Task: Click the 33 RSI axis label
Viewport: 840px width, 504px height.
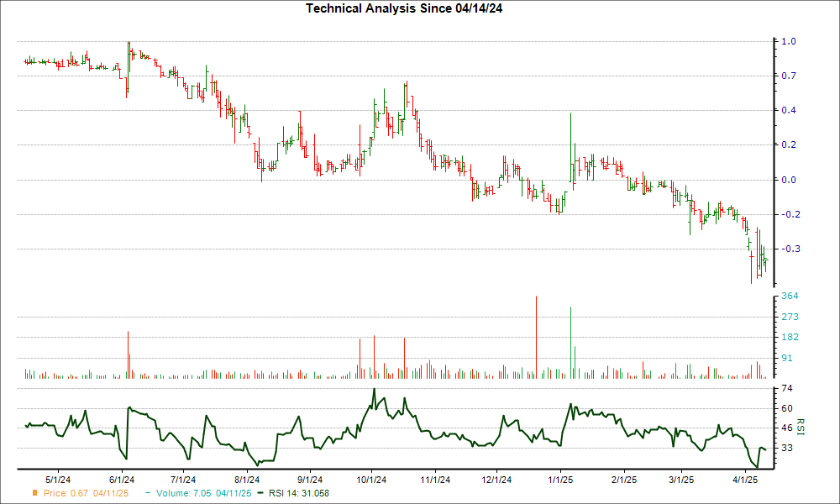Action: click(x=788, y=448)
